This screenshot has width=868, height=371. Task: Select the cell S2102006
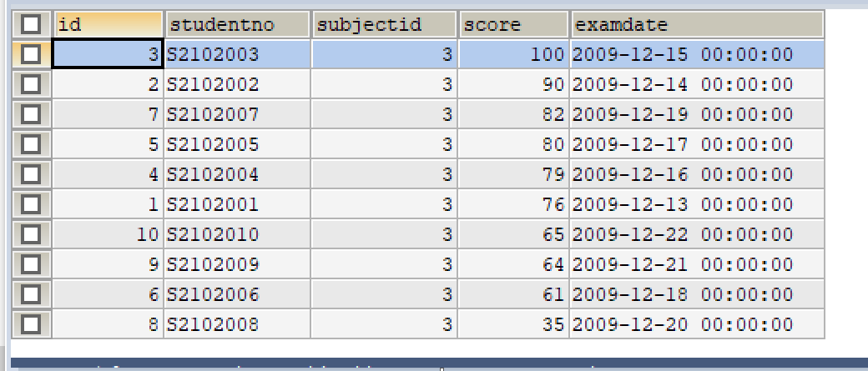pyautogui.click(x=238, y=294)
